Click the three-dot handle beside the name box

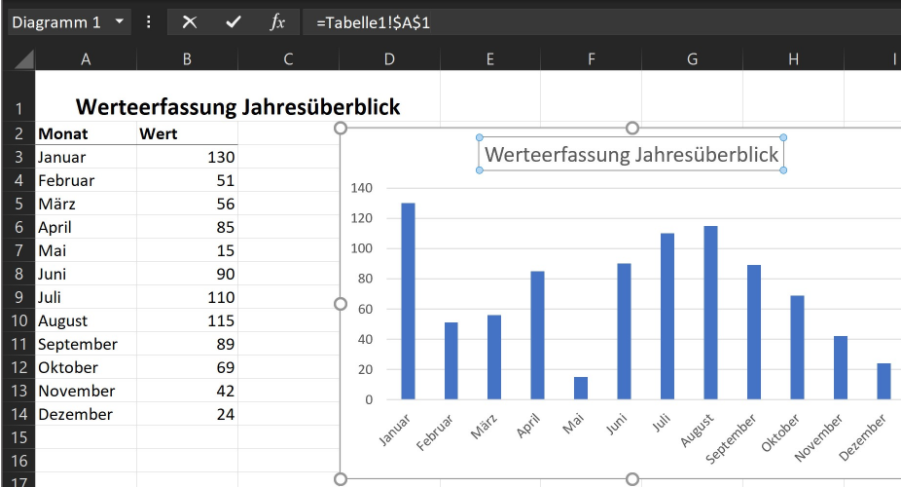pos(149,21)
